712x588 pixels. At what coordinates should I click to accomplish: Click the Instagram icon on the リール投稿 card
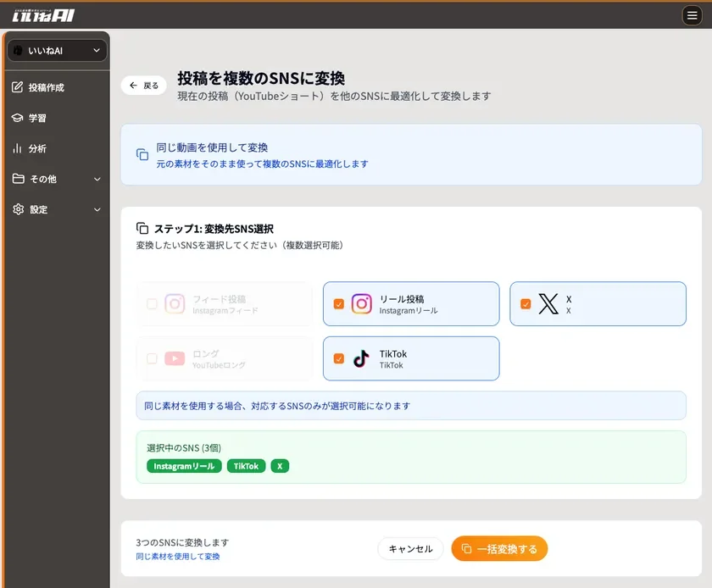[x=363, y=303]
